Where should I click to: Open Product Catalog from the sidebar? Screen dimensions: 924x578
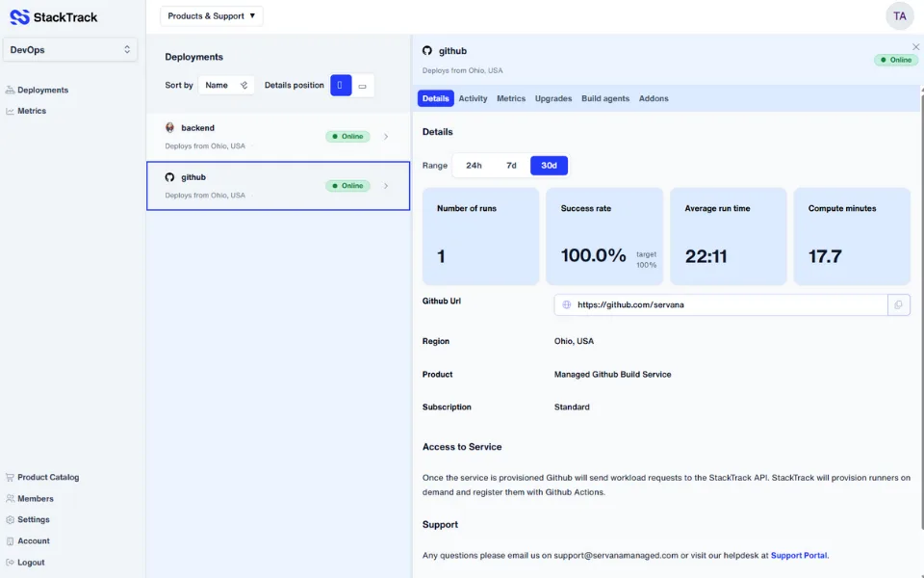(x=45, y=477)
